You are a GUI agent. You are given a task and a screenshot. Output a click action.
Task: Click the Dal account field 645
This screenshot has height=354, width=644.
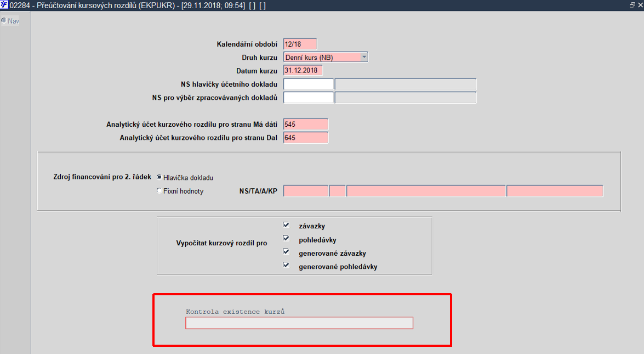pos(306,138)
